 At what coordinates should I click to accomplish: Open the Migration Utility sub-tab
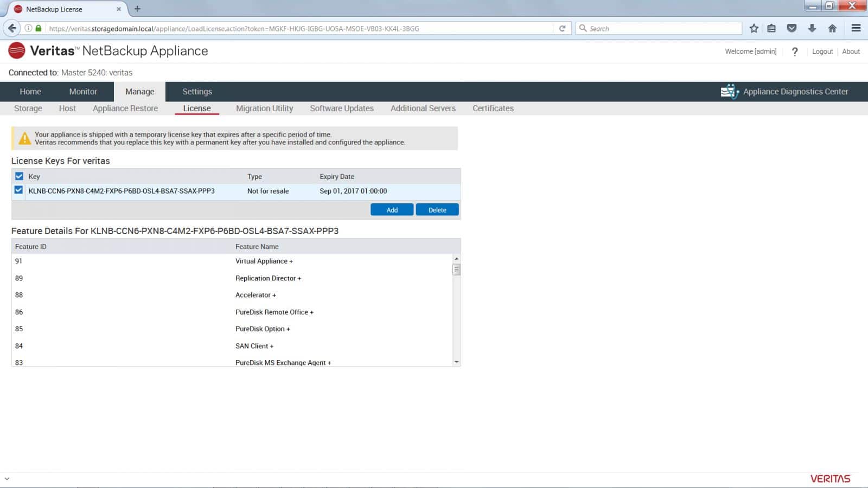tap(264, 108)
